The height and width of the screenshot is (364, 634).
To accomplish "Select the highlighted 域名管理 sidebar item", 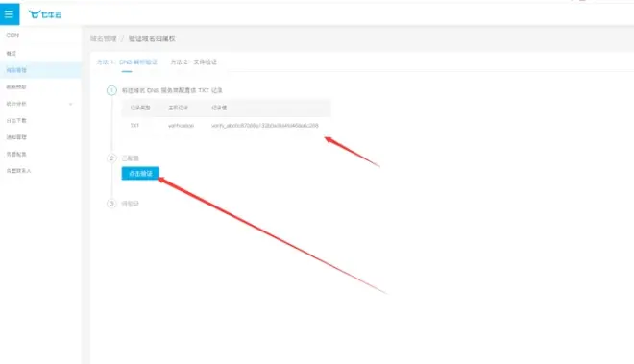I will click(40, 70).
